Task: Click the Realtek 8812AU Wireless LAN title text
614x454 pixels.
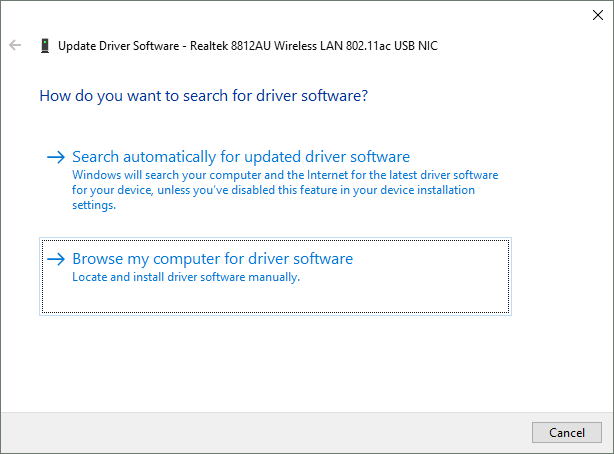Action: click(314, 46)
